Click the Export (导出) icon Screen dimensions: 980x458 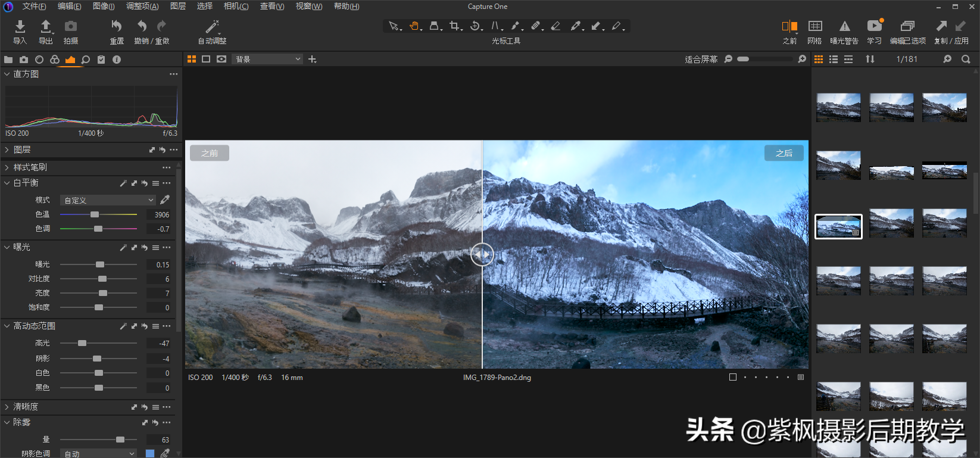pyautogui.click(x=45, y=27)
